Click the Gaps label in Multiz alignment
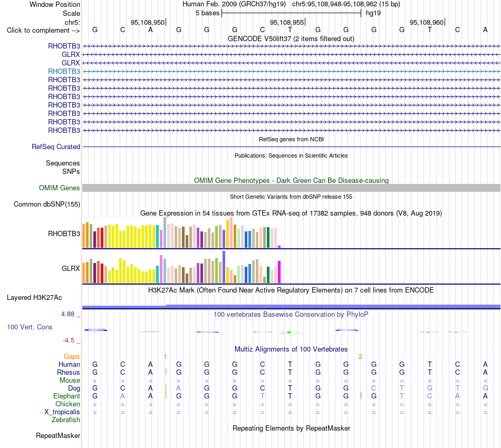 click(72, 356)
